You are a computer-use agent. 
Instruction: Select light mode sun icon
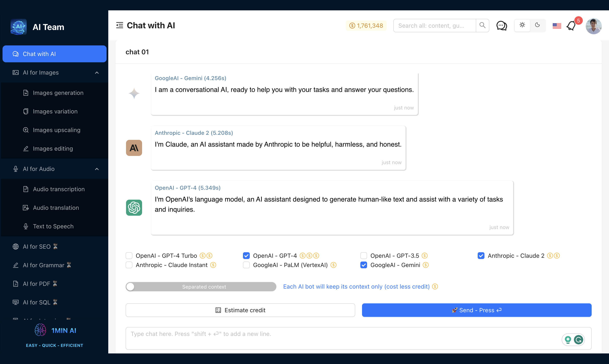point(522,25)
